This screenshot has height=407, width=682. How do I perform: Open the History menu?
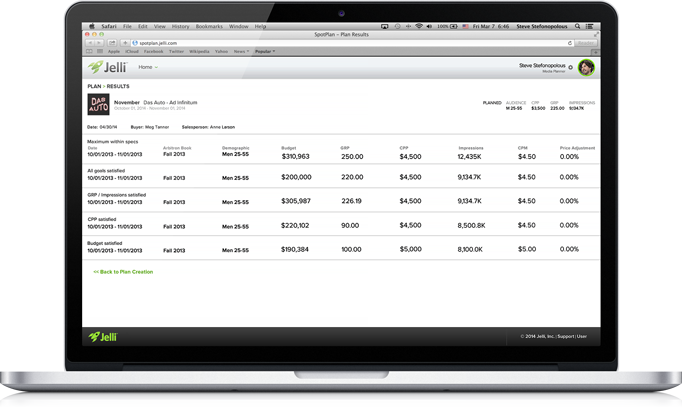click(180, 27)
